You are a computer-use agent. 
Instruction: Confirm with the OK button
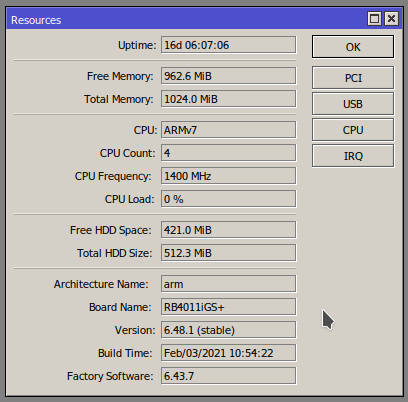[353, 47]
